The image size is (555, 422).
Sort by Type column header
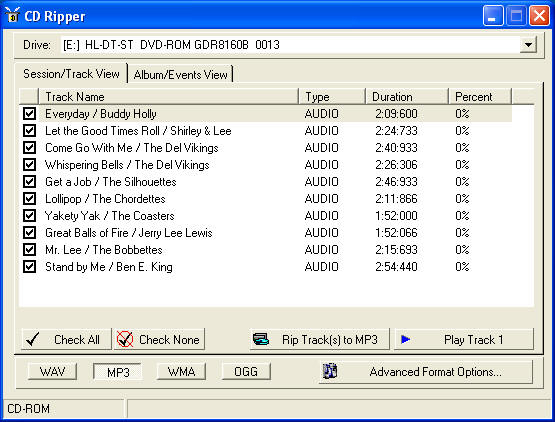click(x=332, y=97)
